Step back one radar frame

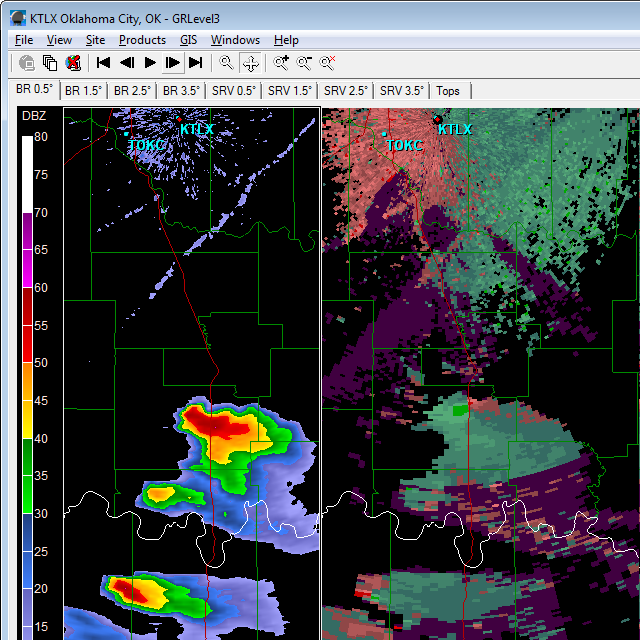127,63
